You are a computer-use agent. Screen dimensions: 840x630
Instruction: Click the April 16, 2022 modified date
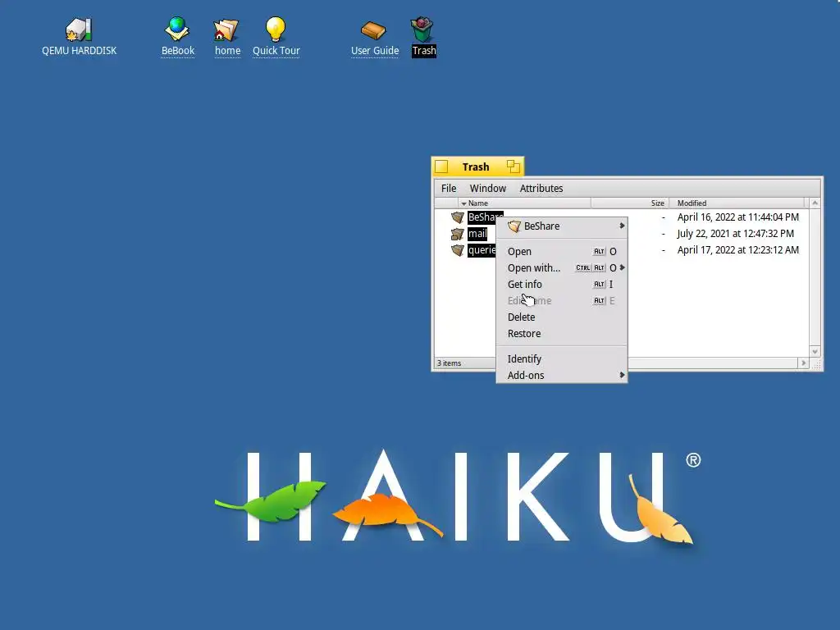[737, 217]
